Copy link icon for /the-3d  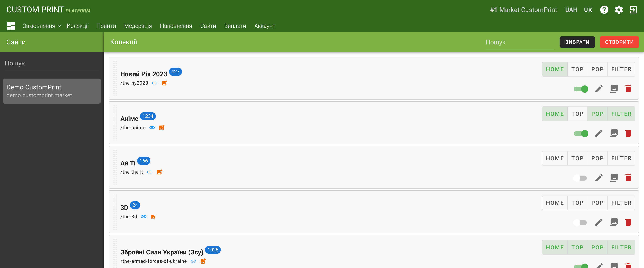pos(143,217)
